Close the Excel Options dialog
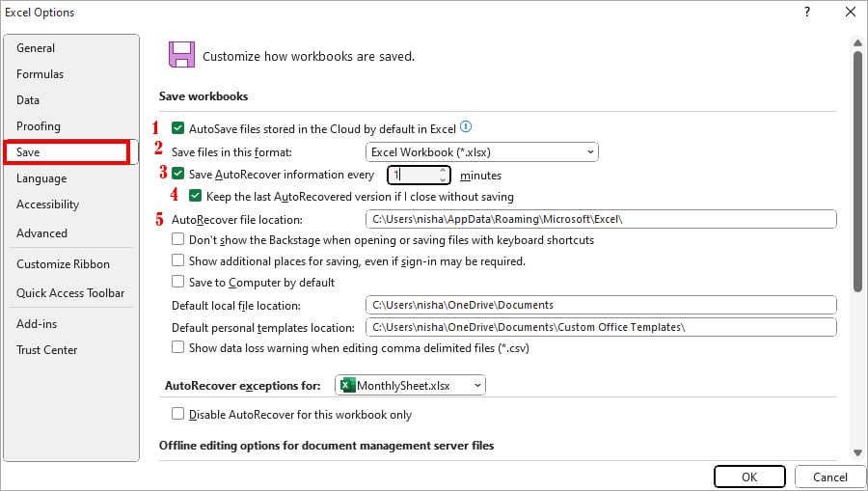 pos(851,12)
